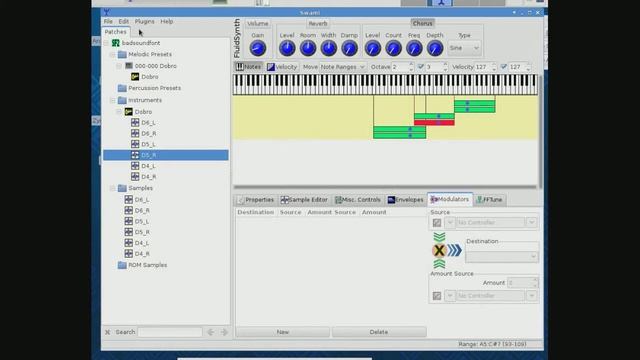Switch to the Properties tab

pos(256,200)
